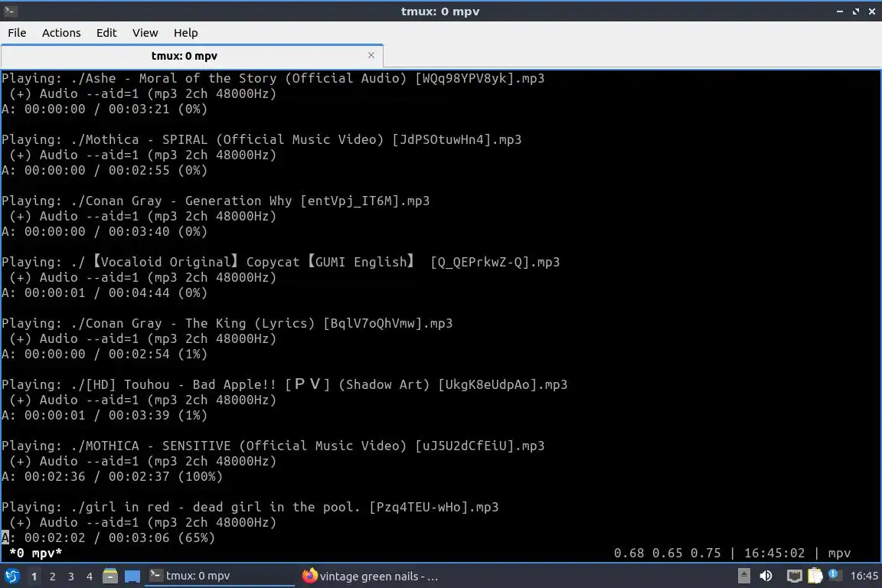Open removable media eject tray icon
Viewport: 882px width, 588px height.
pos(743,576)
